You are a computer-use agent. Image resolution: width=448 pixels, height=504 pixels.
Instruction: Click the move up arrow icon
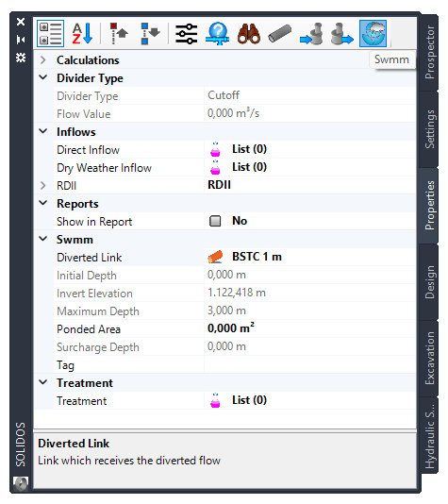tap(118, 33)
